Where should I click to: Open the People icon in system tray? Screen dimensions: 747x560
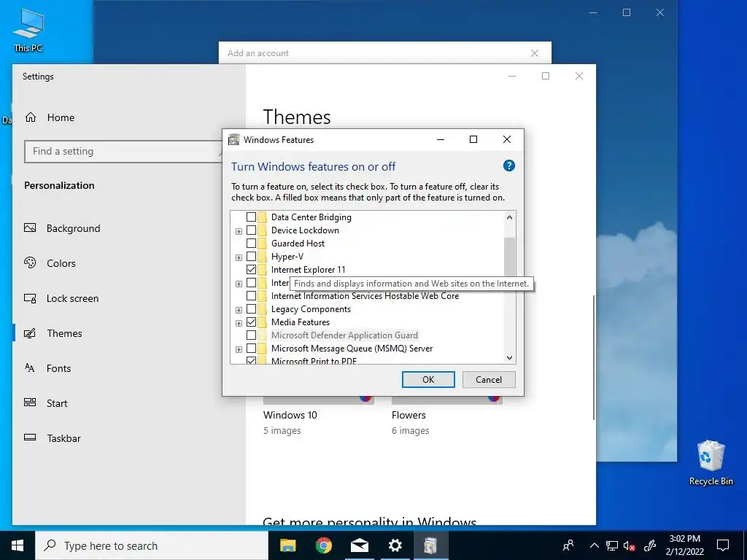click(x=568, y=545)
